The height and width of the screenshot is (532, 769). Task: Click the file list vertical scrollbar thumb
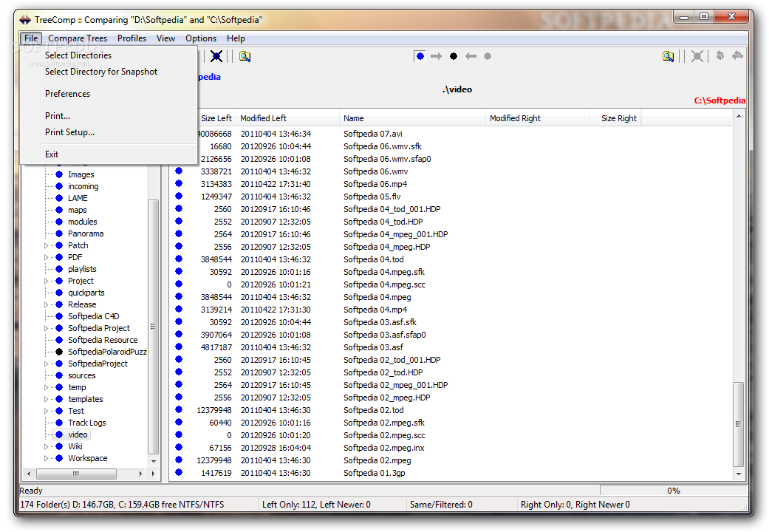[738, 424]
